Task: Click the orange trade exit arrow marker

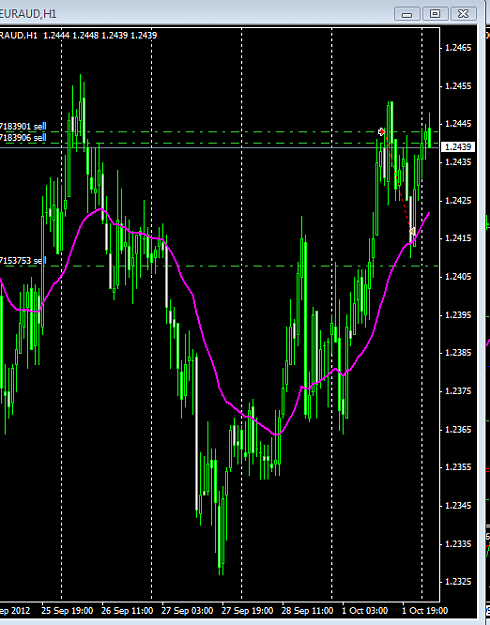Action: coord(412,231)
